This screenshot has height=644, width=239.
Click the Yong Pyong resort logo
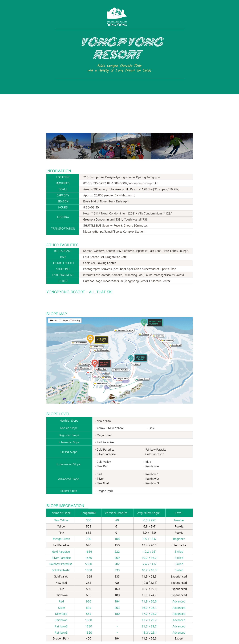(117, 17)
